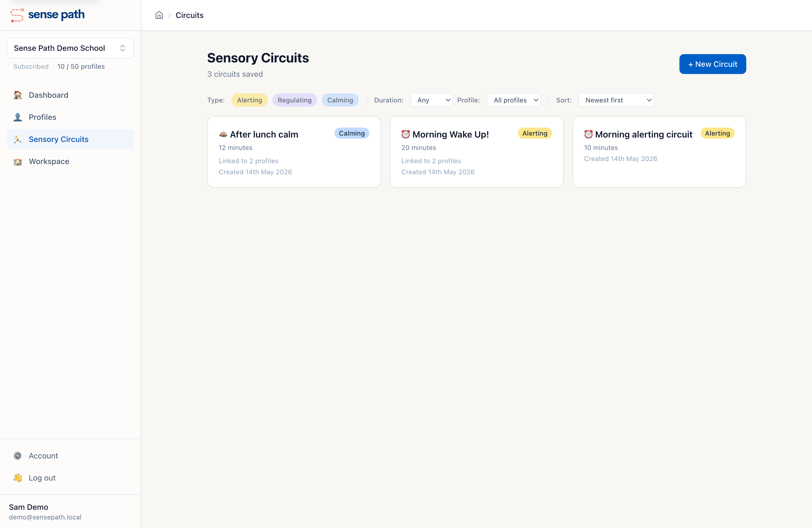Click 12 minutes on After lunch calm

[235, 148]
